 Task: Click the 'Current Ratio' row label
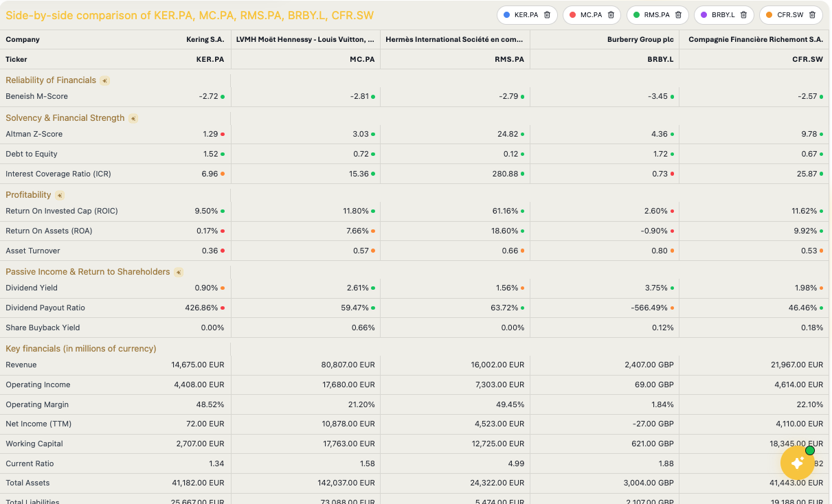pos(30,463)
